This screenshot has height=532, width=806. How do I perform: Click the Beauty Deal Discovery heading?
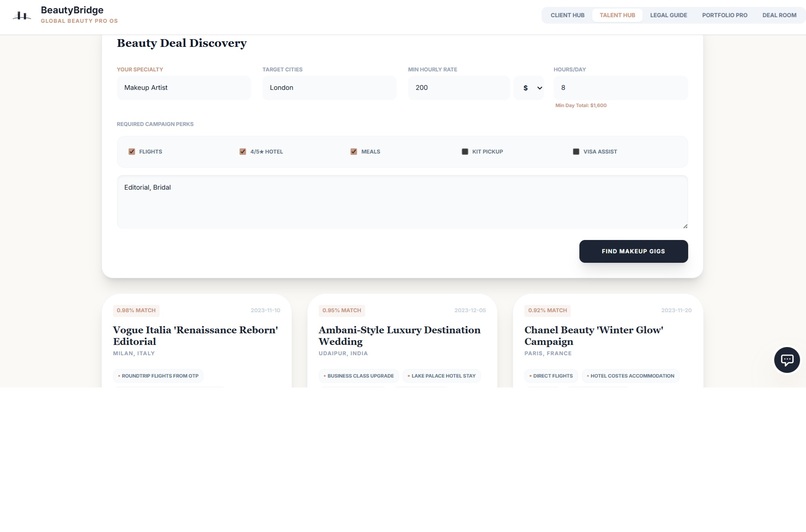181,43
